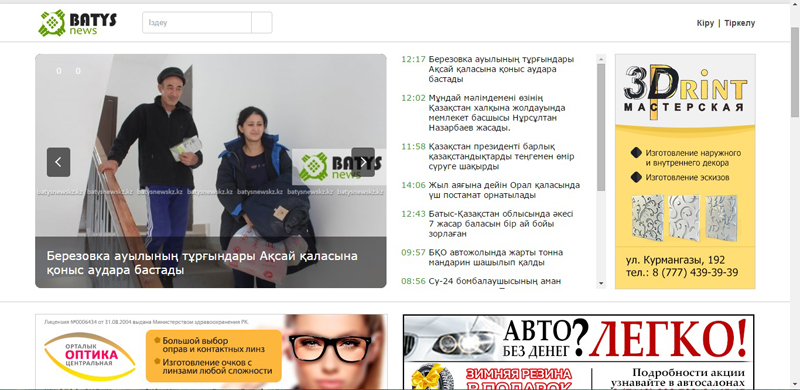
Task: Open 12:43 news about Батыс-Қазақстан облысында әкесі
Action: tap(501, 224)
